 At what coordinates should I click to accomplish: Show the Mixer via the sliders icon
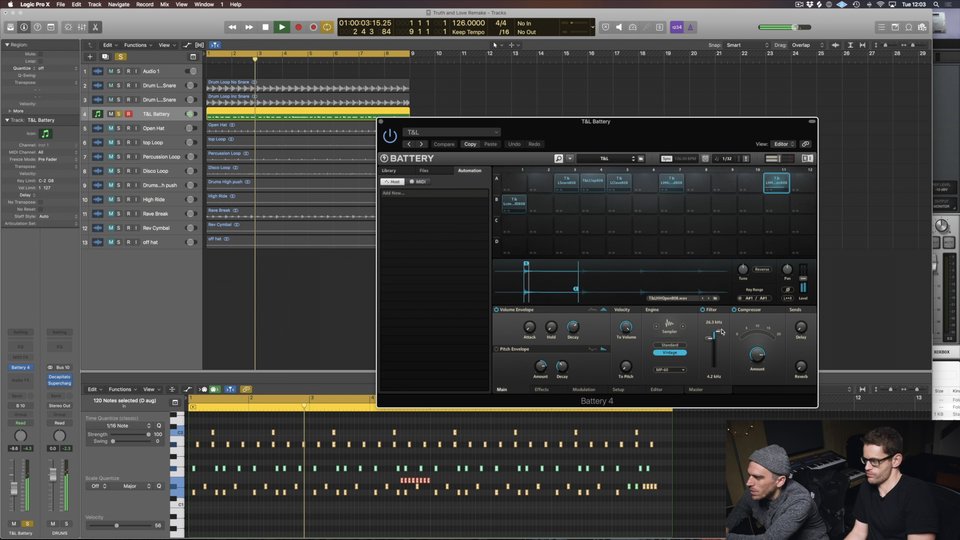pyautogui.click(x=81, y=27)
